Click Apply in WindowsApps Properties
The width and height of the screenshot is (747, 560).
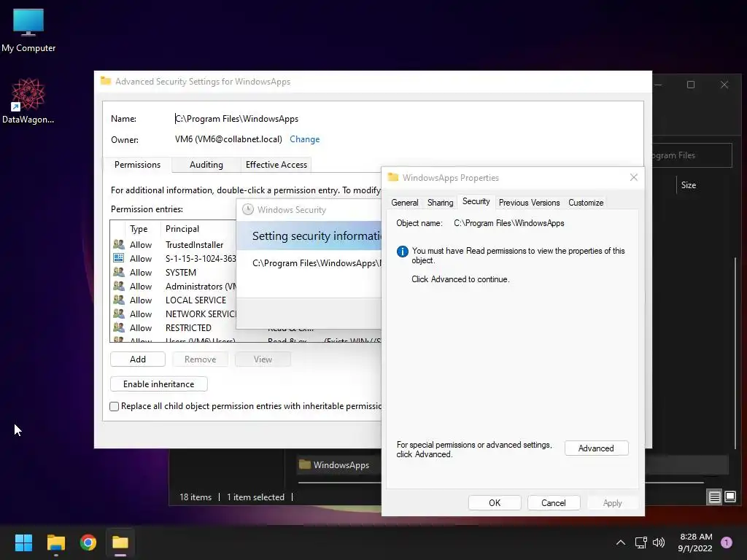point(612,503)
